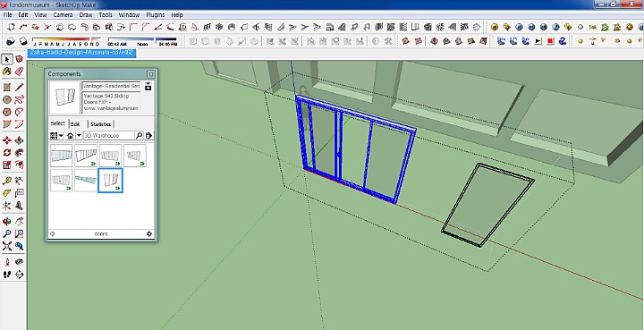Choose the Make Component tool
644x330 pixels.
point(19,60)
